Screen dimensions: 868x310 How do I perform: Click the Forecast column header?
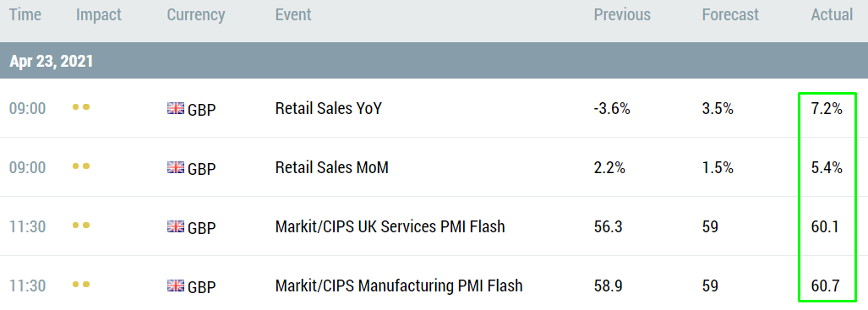(731, 15)
